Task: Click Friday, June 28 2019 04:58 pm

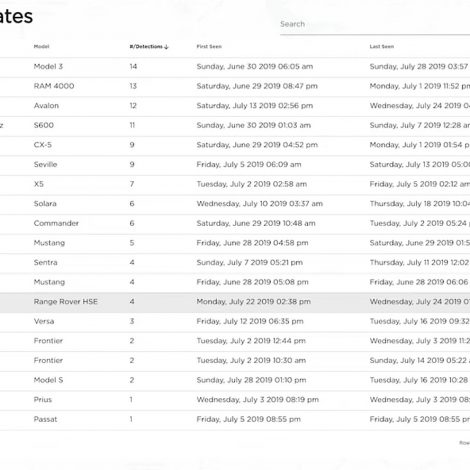Action: (252, 243)
